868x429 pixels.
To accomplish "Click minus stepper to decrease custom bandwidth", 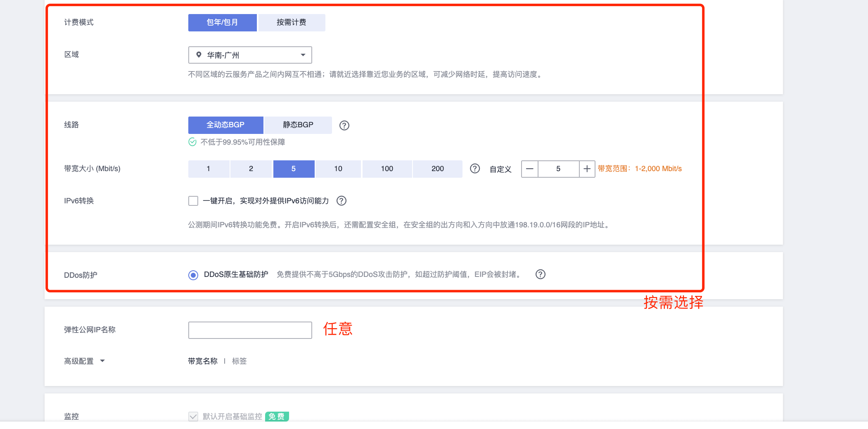I will pos(530,169).
